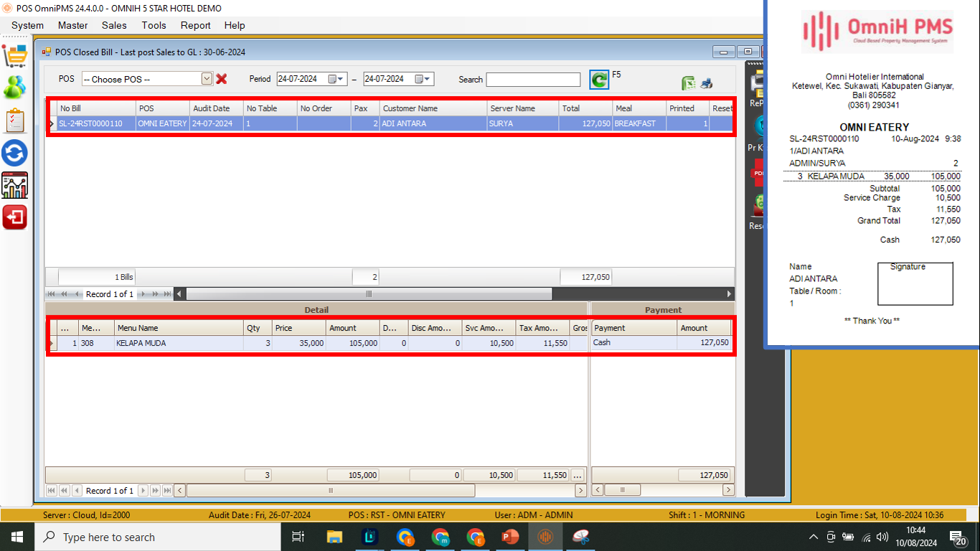Open the shopping cart sidebar icon
Image resolution: width=980 pixels, height=551 pixels.
point(14,55)
